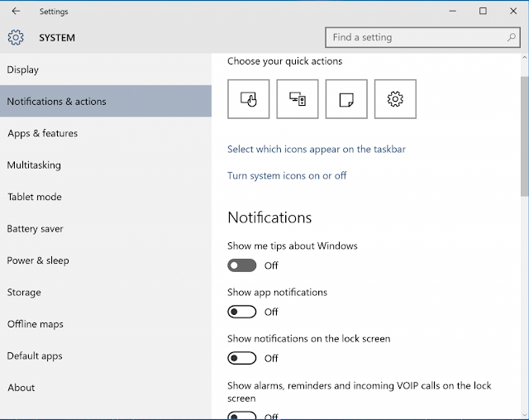The height and width of the screenshot is (420, 529).
Task: Toggle notifications on the lock screen
Action: point(242,358)
